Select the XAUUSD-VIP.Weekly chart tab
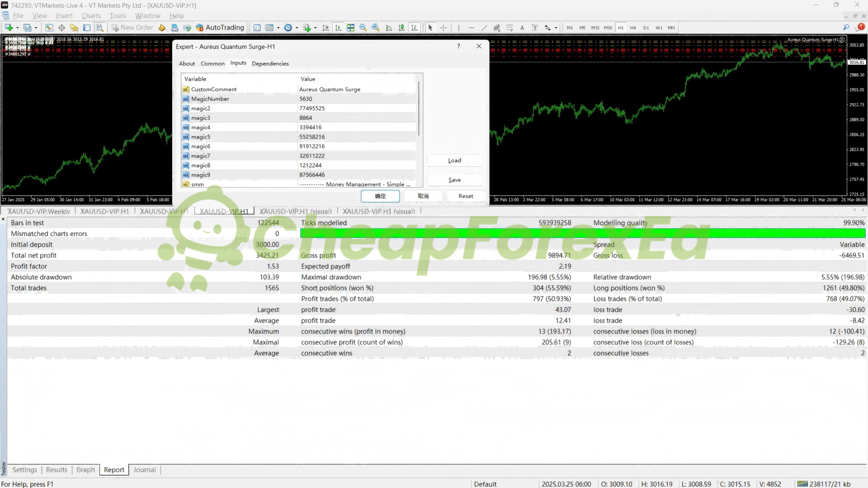This screenshot has width=868, height=488. (39, 211)
